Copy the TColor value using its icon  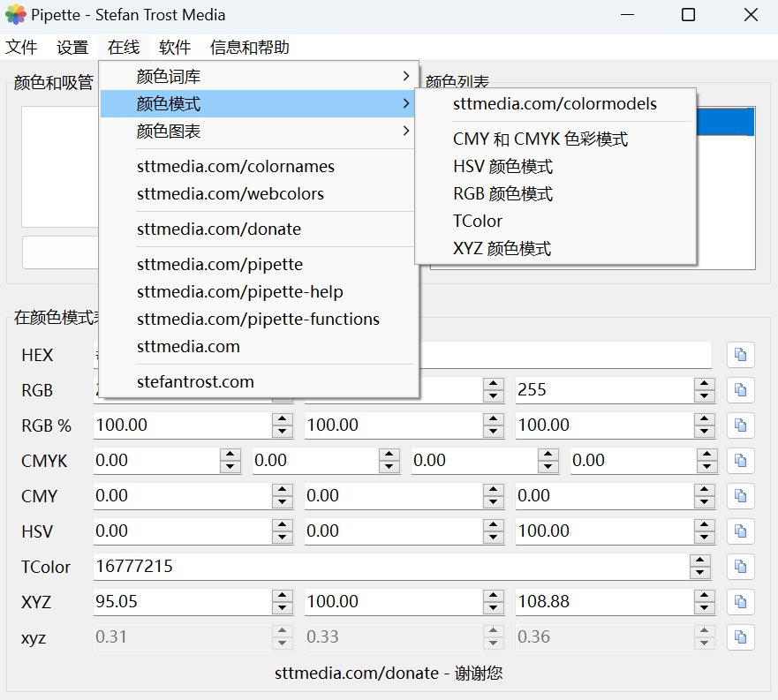(x=740, y=567)
